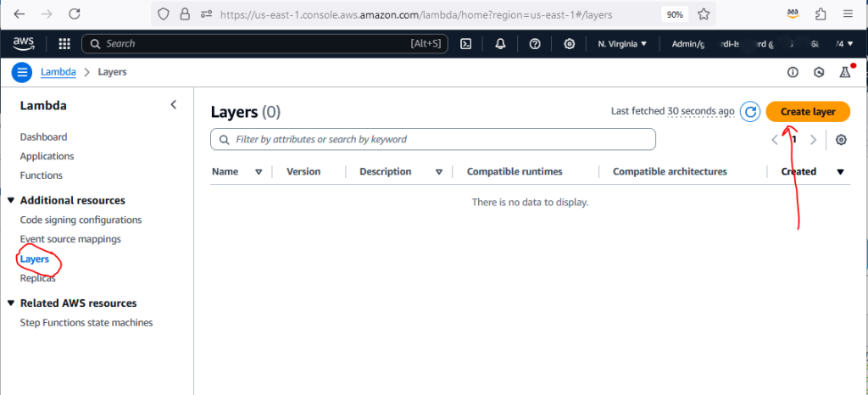This screenshot has height=395, width=868.
Task: Open Dashboard in Lambda sidebar
Action: (x=44, y=136)
